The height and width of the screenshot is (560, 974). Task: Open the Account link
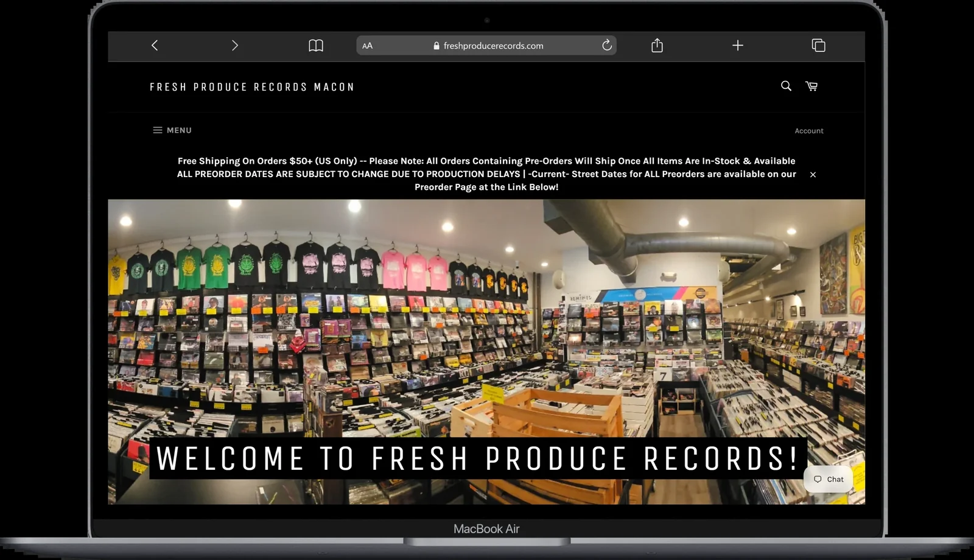pyautogui.click(x=809, y=131)
